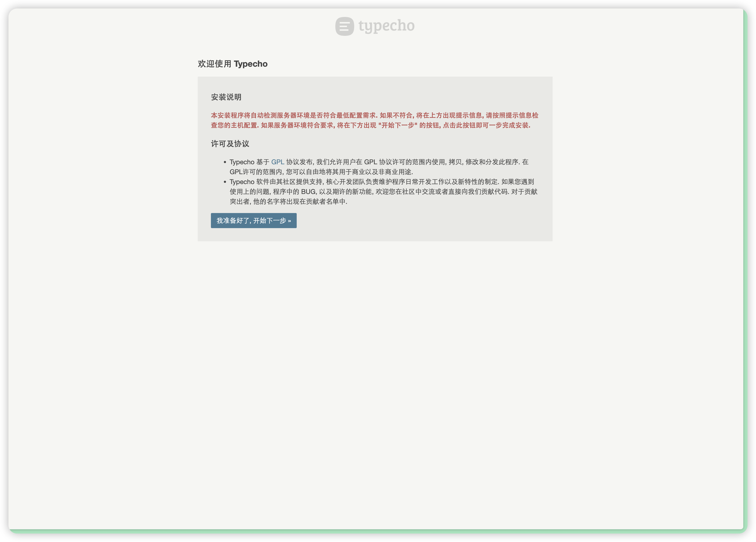Click the word BUG in the second bullet
Viewport: 756px width, 542px height.
click(x=308, y=192)
